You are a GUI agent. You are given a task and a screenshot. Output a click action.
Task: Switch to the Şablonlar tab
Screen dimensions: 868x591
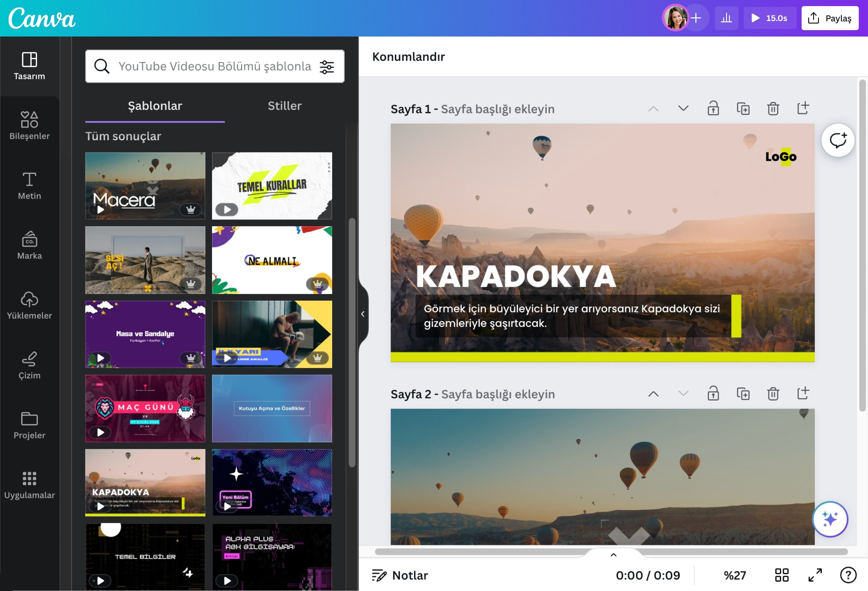(154, 106)
